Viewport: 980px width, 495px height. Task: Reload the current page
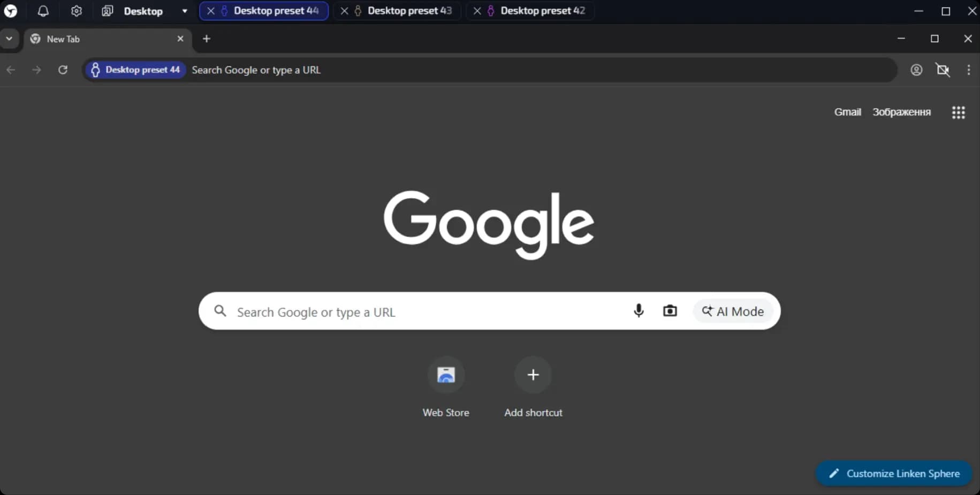[x=63, y=70]
